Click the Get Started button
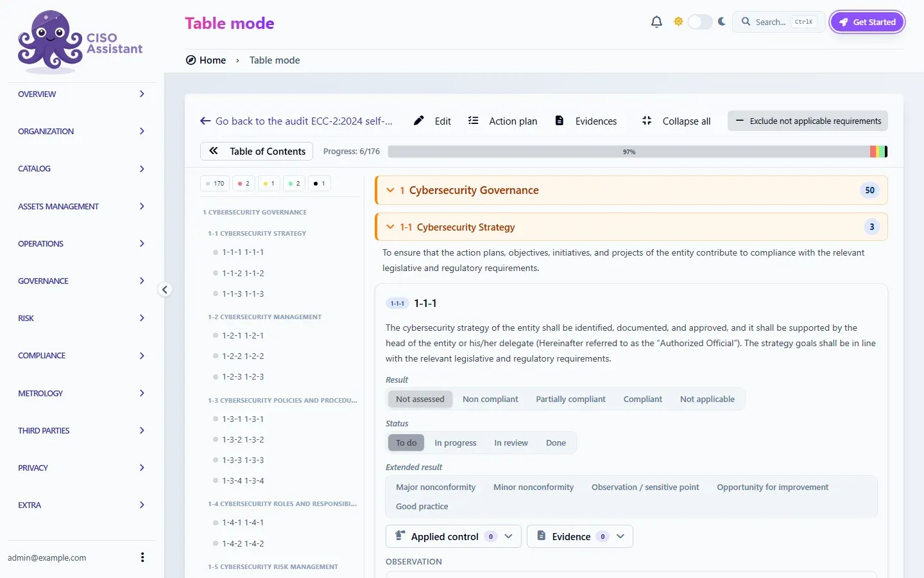This screenshot has width=924, height=578. click(867, 22)
